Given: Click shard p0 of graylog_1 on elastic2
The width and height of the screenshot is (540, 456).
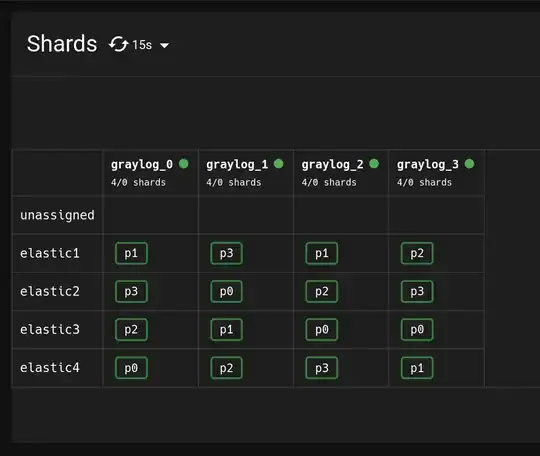Looking at the screenshot, I should click(x=226, y=292).
